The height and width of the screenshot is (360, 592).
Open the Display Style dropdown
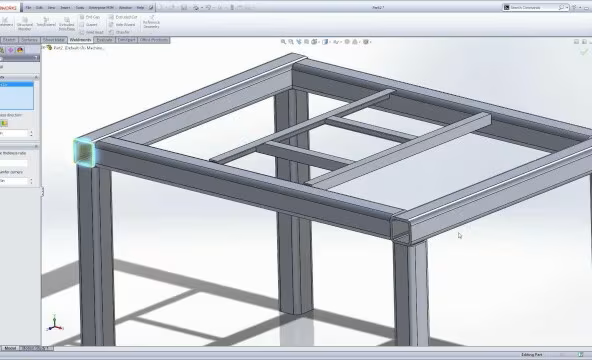(325, 42)
